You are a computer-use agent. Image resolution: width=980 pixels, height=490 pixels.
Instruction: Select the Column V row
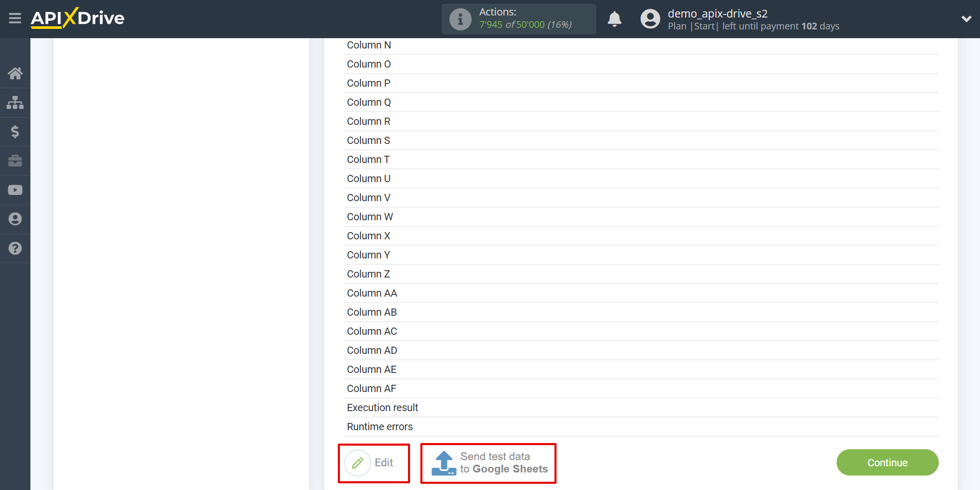click(641, 198)
